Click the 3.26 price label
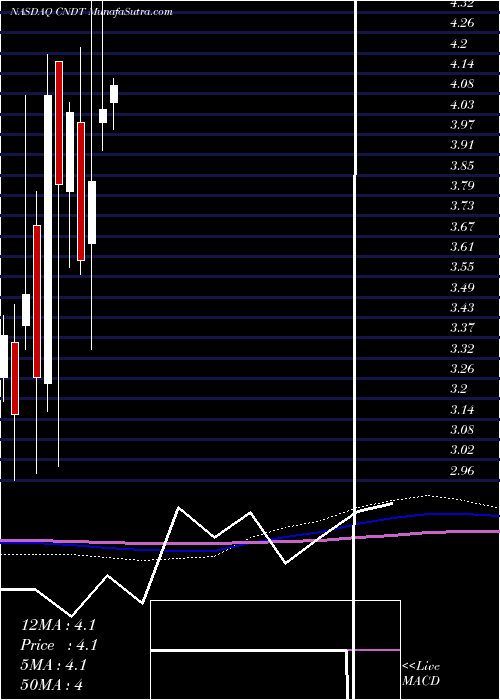 (462, 369)
